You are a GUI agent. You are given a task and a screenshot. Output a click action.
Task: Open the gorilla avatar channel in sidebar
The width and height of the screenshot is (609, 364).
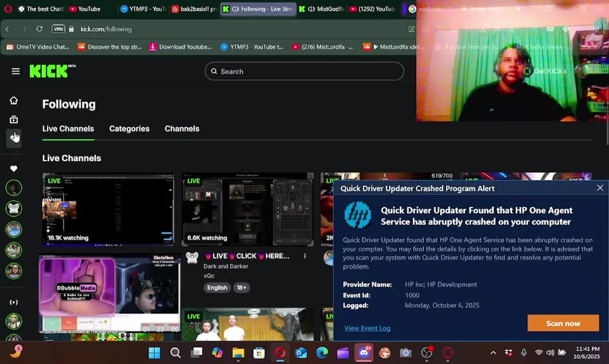[x=14, y=208]
